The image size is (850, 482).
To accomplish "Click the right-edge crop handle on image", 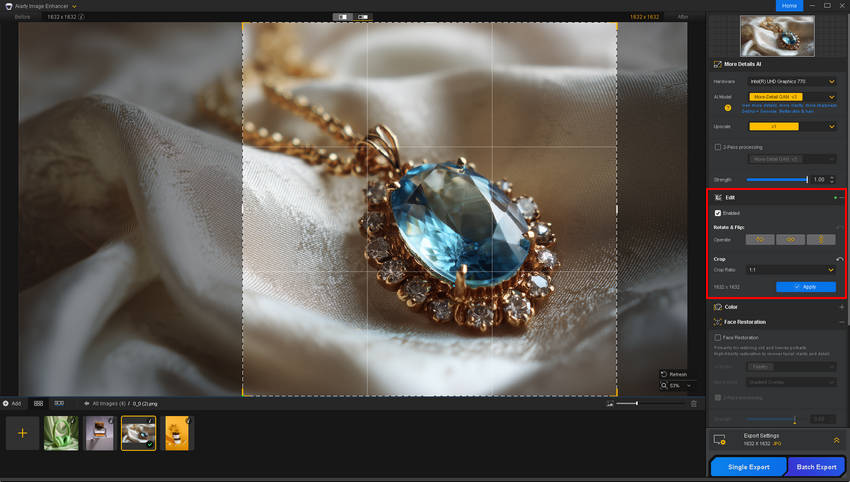I will tap(616, 209).
